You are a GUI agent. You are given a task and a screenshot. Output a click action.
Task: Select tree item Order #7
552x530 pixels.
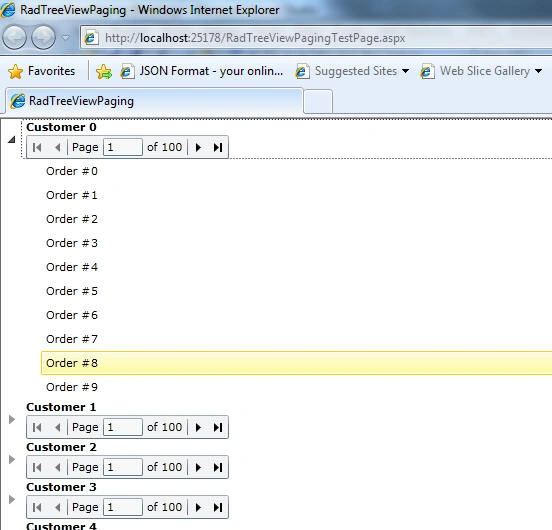pyautogui.click(x=72, y=339)
